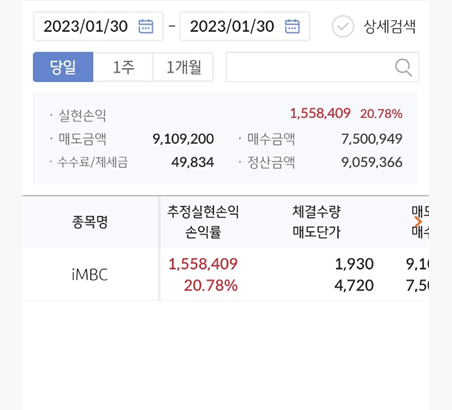Select the 1주 period tab
The width and height of the screenshot is (452, 410).
[123, 67]
